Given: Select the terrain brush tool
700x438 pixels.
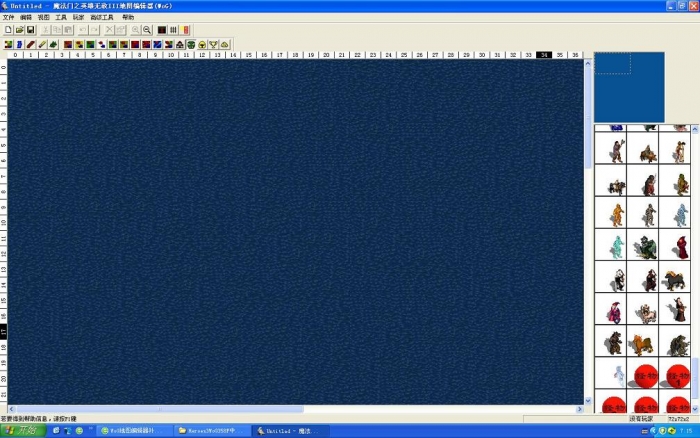Looking at the screenshot, I should tap(8, 44).
